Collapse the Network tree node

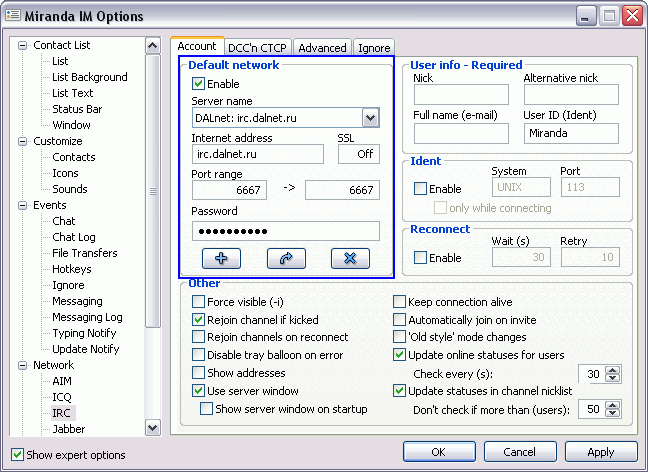click(x=22, y=365)
